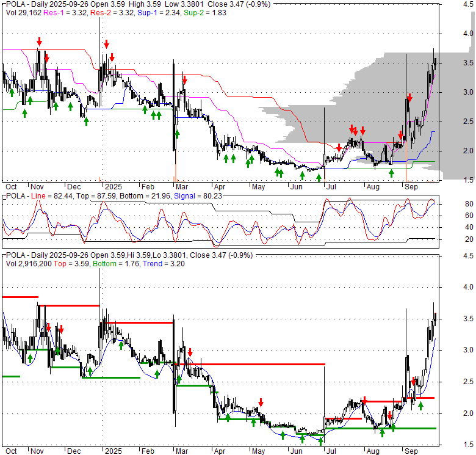Click the 80 level on the oscillator scale

click(469, 204)
